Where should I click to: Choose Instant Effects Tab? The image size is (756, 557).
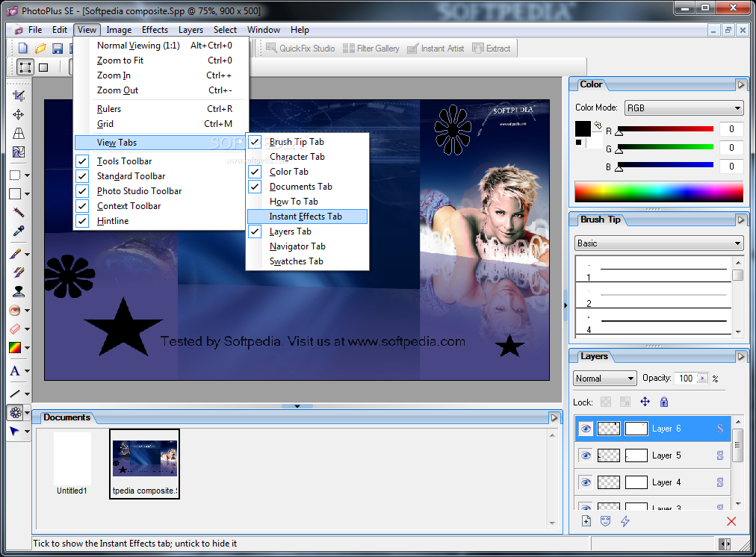(x=308, y=217)
